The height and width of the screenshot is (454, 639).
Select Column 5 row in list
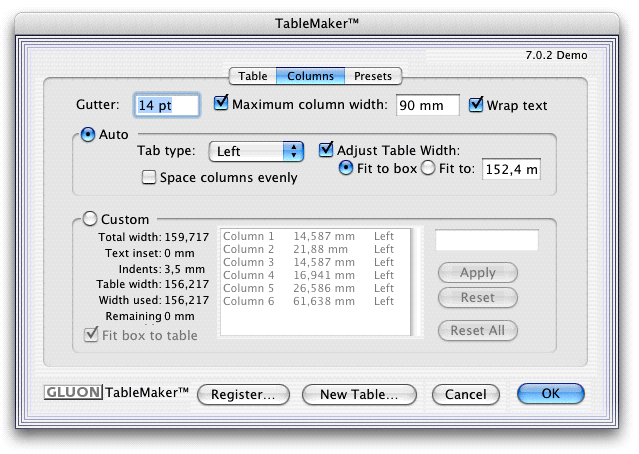pos(315,288)
